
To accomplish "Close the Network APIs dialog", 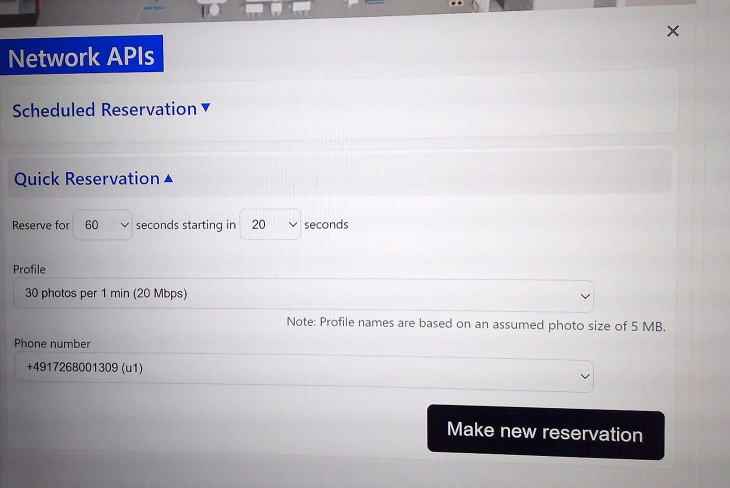I will [673, 31].
